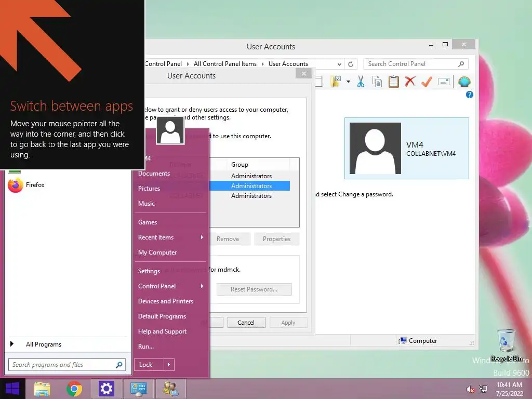Click the red X Delete toolbar icon

point(410,82)
